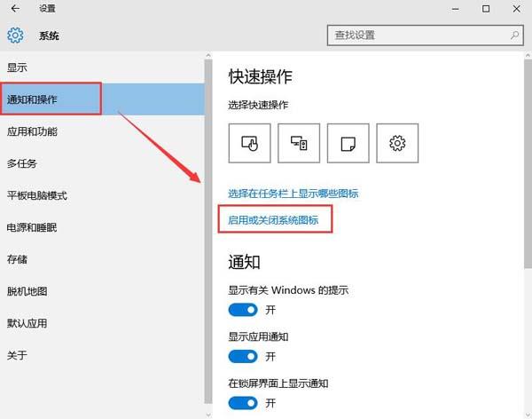532x419 pixels.
Task: Open 多任务 settings page
Action: coord(102,163)
